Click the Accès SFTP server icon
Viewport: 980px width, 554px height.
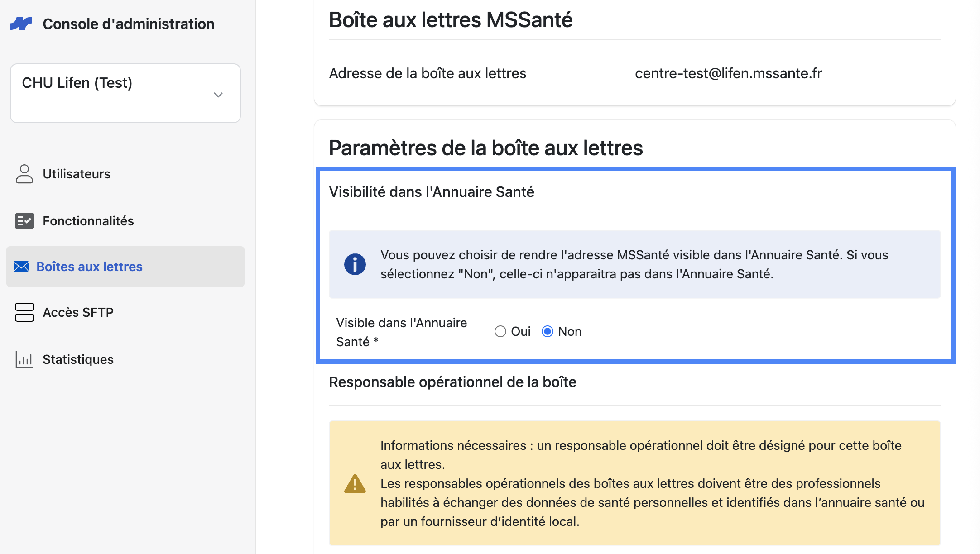[24, 312]
